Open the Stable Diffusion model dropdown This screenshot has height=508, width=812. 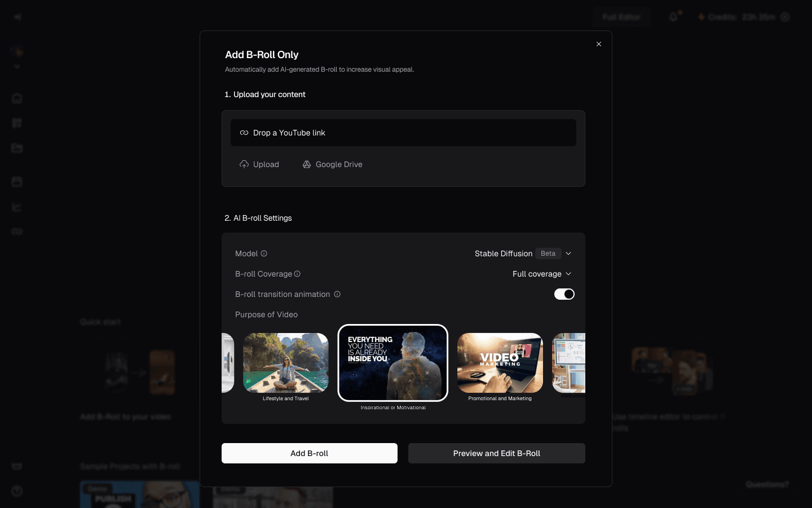(x=523, y=253)
